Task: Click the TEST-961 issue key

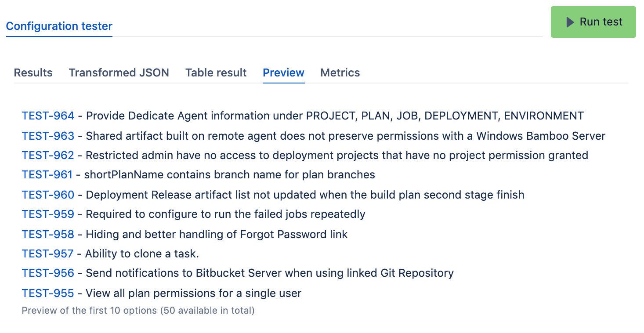Action: tap(47, 175)
